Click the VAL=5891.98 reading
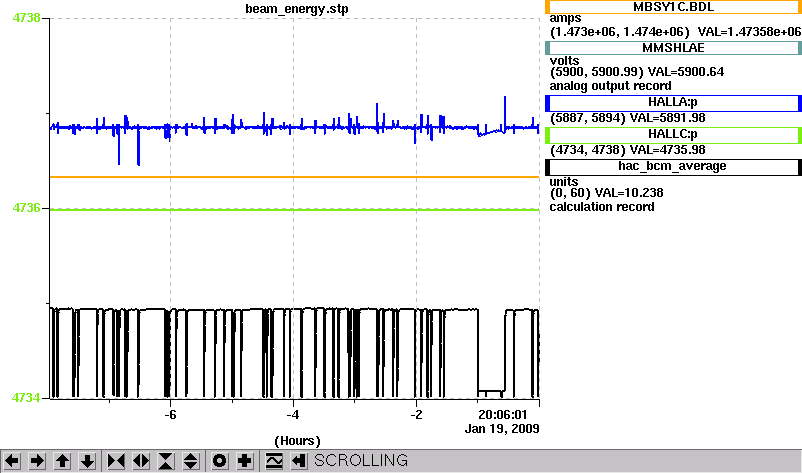The image size is (802, 473). [x=667, y=118]
